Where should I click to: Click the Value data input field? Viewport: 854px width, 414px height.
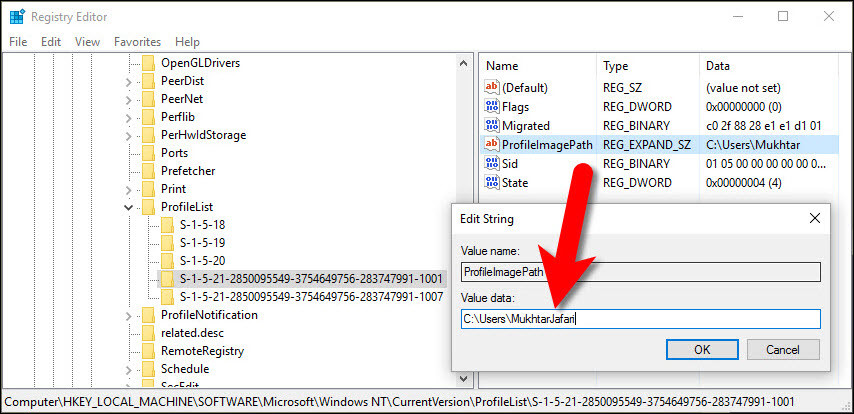pyautogui.click(x=640, y=319)
